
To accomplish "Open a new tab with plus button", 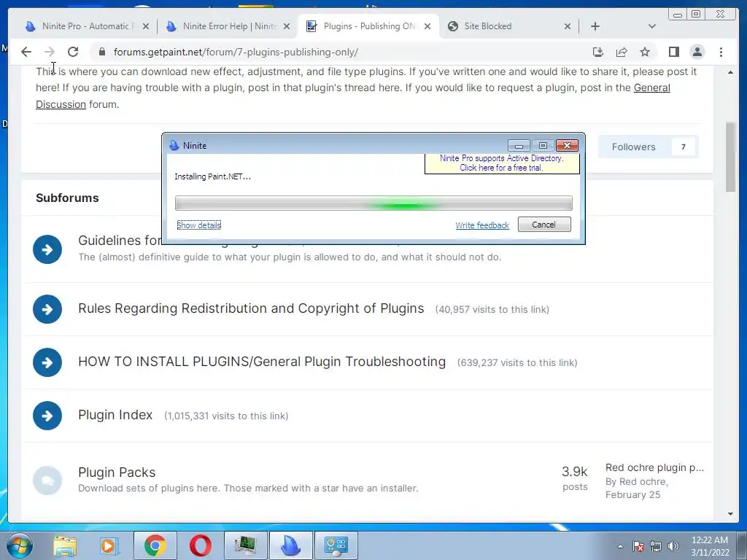I will pyautogui.click(x=595, y=26).
